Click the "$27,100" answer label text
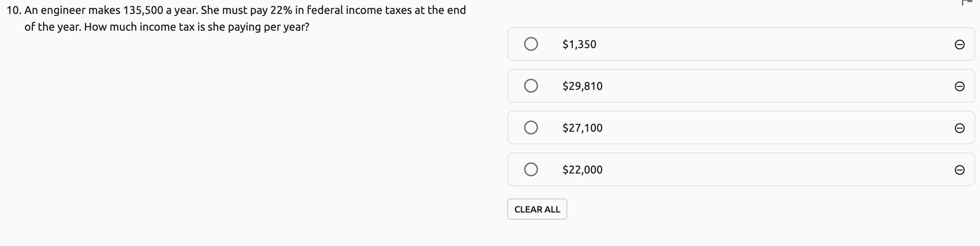Screen dimensions: 980x246 pos(582,128)
